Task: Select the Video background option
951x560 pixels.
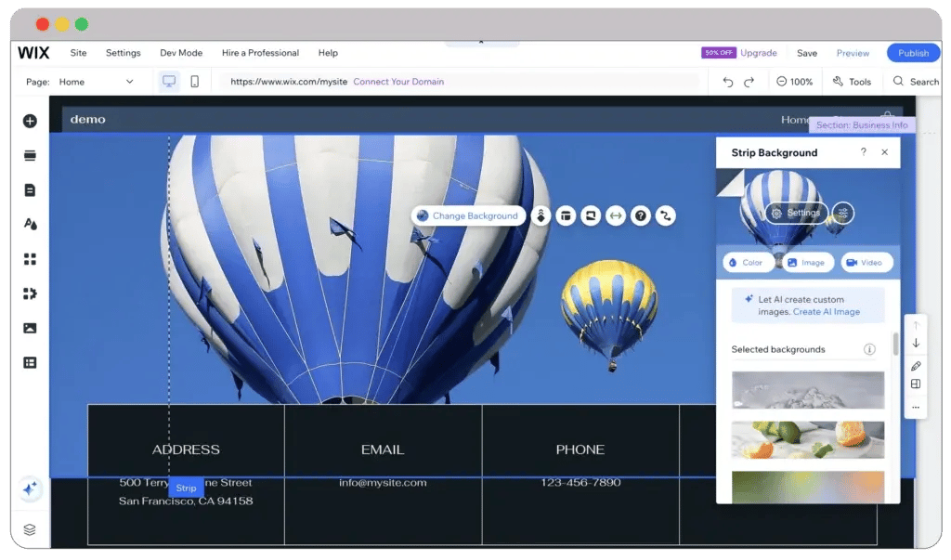Action: pos(866,263)
